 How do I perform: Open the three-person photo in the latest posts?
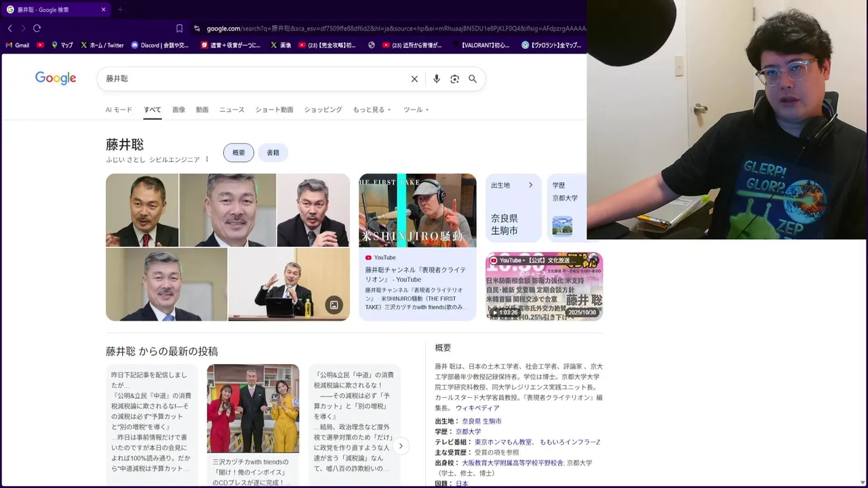253,409
